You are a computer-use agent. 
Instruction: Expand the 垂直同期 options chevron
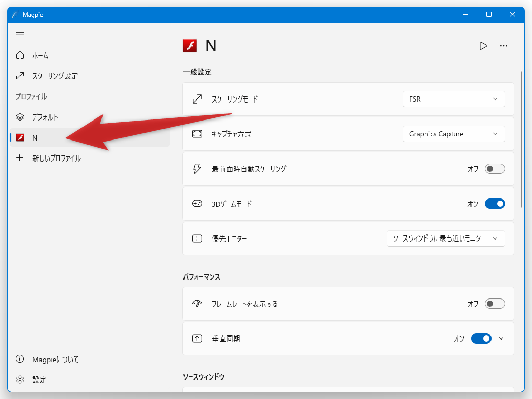click(501, 338)
